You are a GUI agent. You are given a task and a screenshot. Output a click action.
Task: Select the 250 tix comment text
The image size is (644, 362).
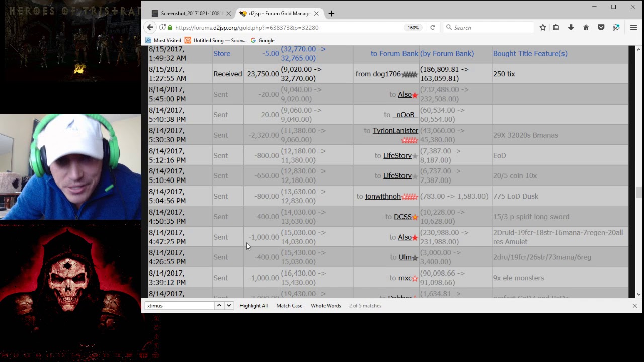coord(504,74)
